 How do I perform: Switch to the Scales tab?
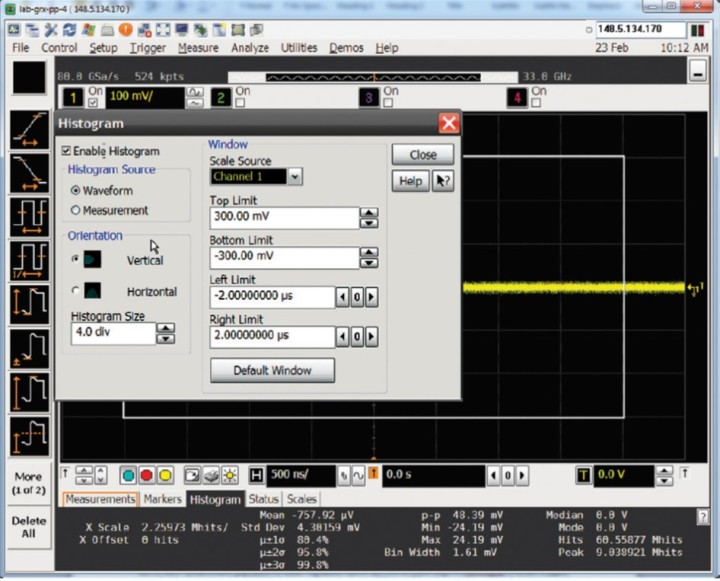coord(302,499)
